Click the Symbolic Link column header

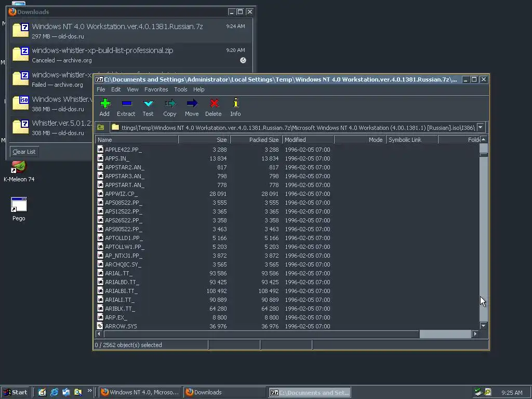point(412,140)
